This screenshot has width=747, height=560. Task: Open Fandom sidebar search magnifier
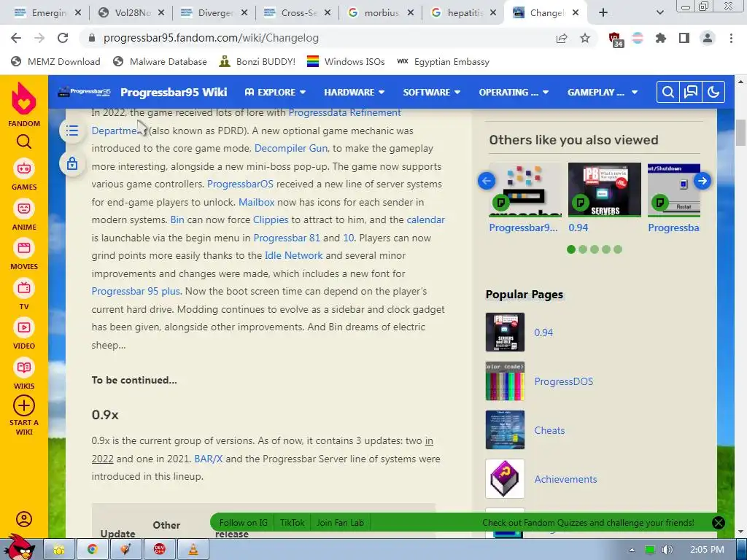pyautogui.click(x=24, y=142)
